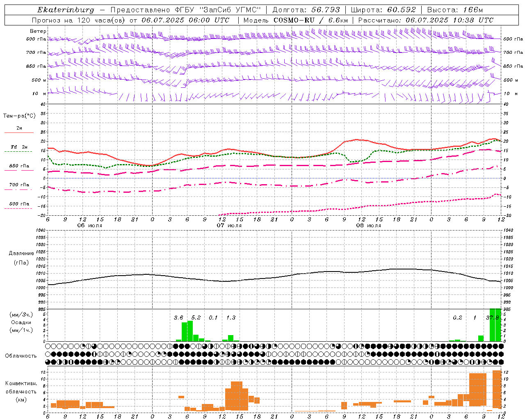Click the '500 м' wind level label on left
The width and height of the screenshot is (525, 420).
click(x=39, y=80)
